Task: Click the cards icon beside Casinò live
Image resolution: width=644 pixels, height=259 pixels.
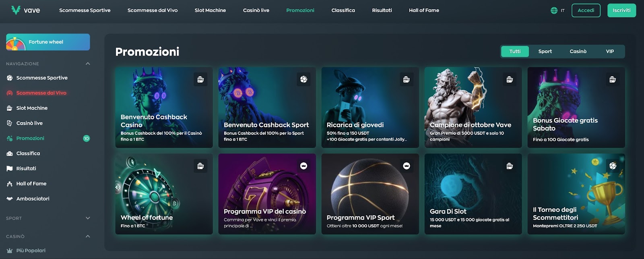Action: coord(10,123)
